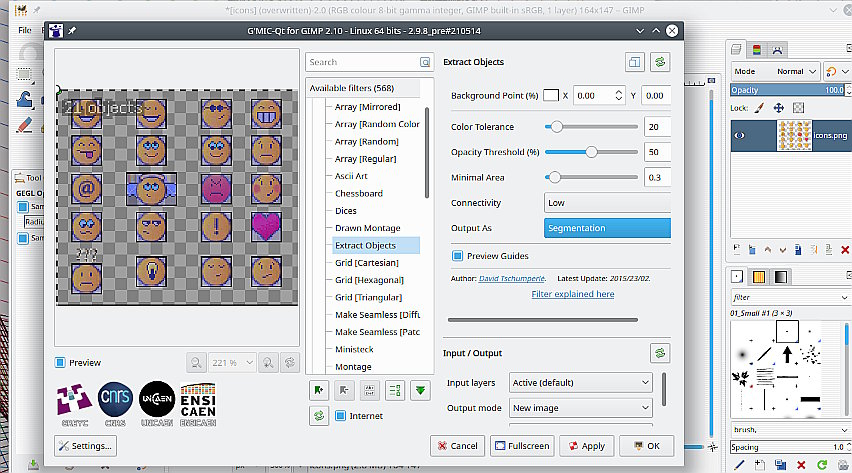Open the Output mode dropdown
The height and width of the screenshot is (473, 852).
580,408
